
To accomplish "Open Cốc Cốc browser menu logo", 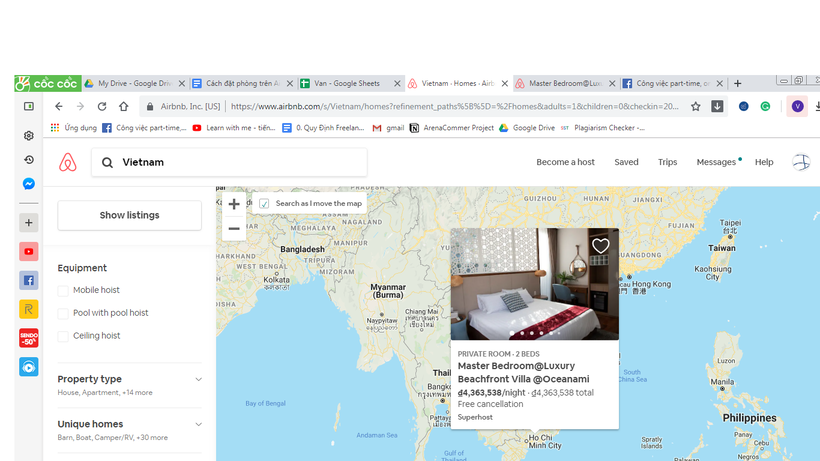I will tap(48, 84).
